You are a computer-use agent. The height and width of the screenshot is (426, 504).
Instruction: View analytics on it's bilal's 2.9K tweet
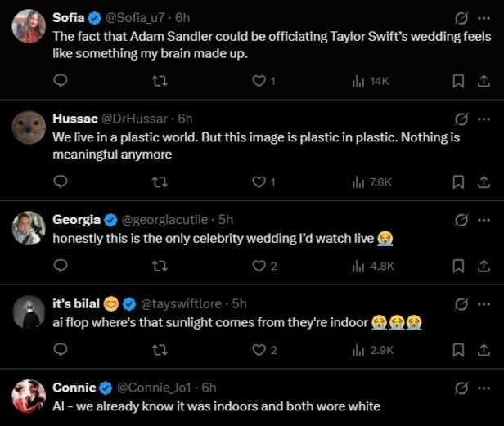[x=373, y=350]
